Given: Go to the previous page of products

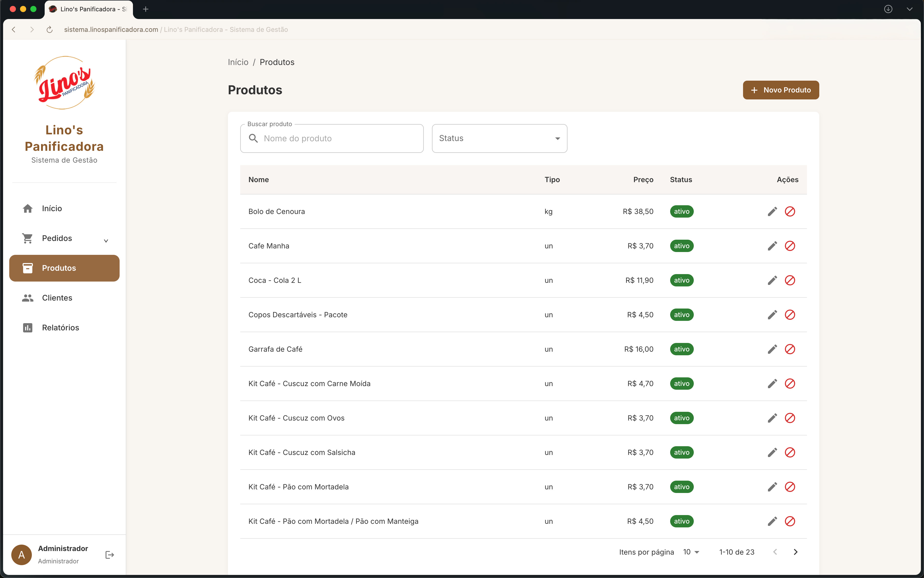Looking at the screenshot, I should [x=775, y=552].
